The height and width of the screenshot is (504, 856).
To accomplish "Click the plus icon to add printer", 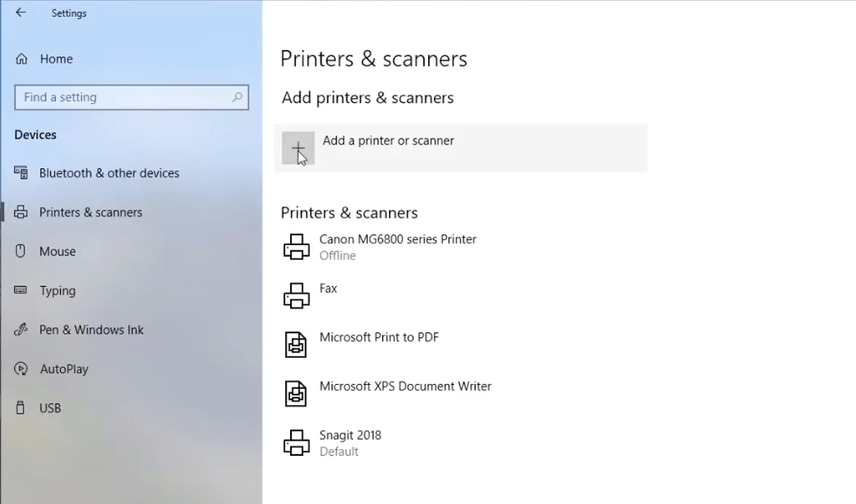I will (298, 148).
